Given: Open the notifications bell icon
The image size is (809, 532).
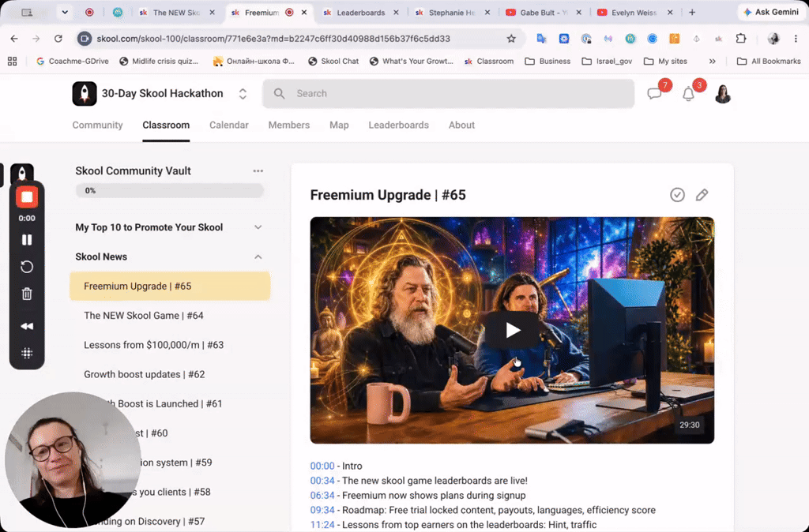Looking at the screenshot, I should (x=688, y=94).
